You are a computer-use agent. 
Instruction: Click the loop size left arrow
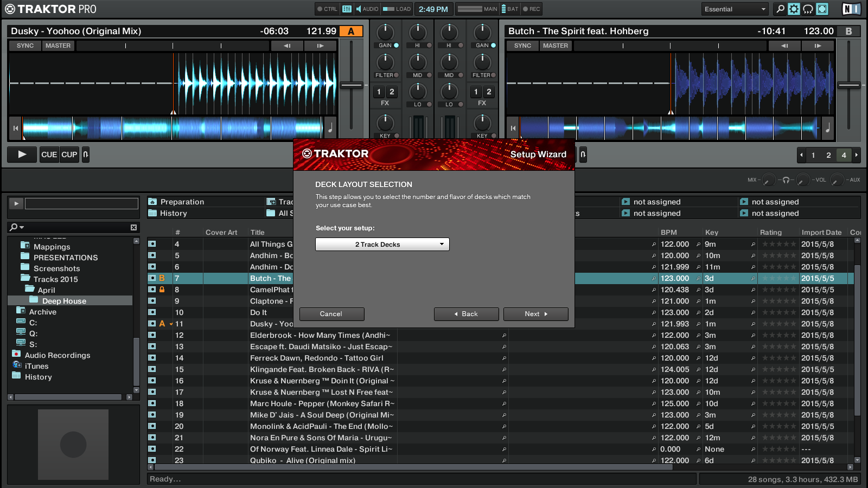click(801, 155)
